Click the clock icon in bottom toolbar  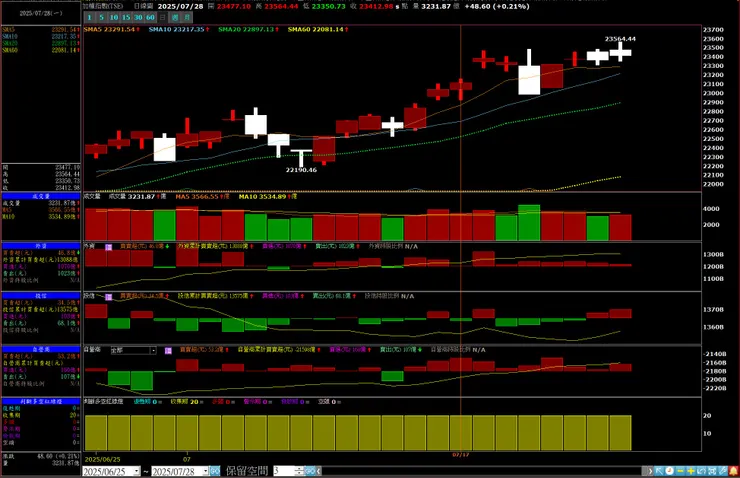click(x=669, y=471)
